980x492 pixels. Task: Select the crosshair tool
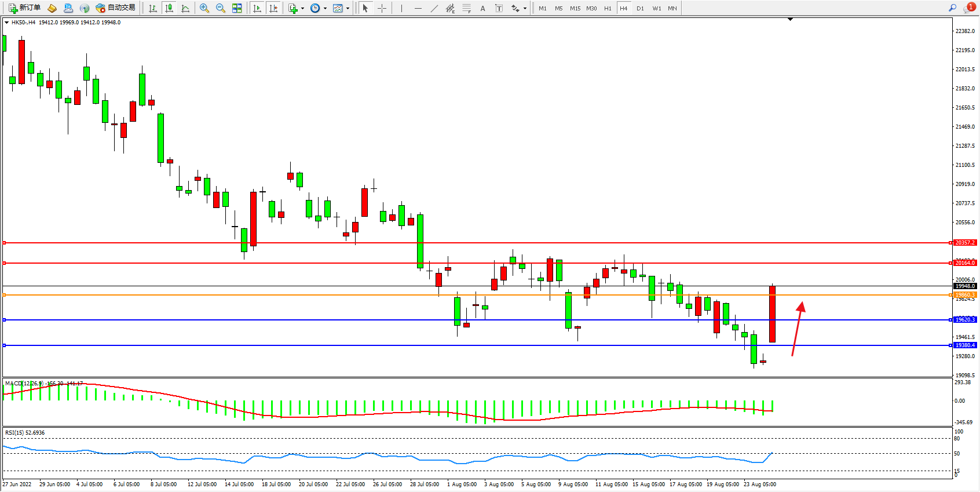pyautogui.click(x=382, y=8)
